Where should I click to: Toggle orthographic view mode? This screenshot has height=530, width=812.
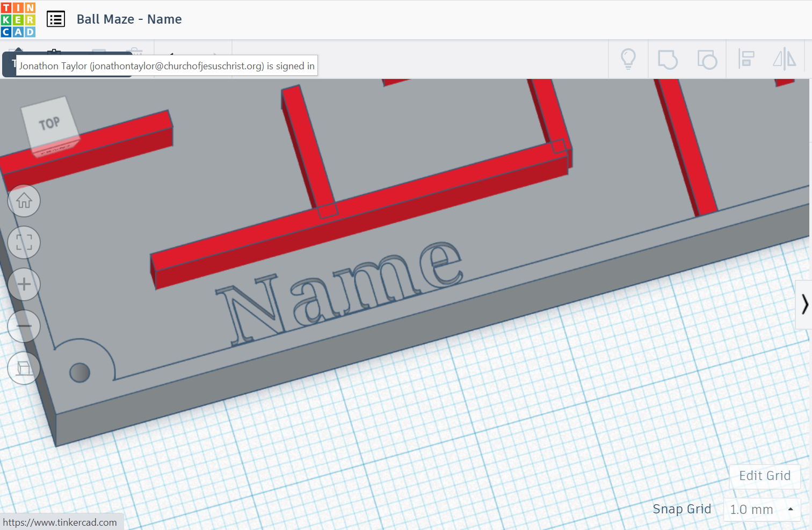[x=24, y=368]
